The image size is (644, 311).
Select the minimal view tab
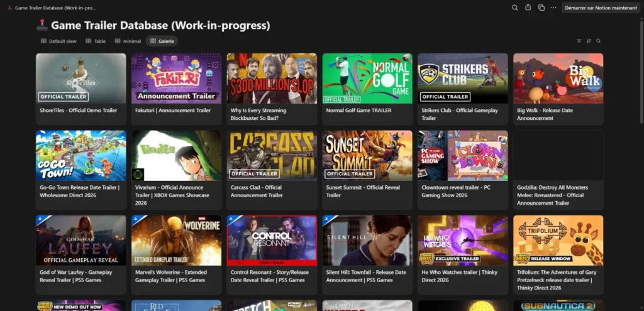tap(128, 41)
